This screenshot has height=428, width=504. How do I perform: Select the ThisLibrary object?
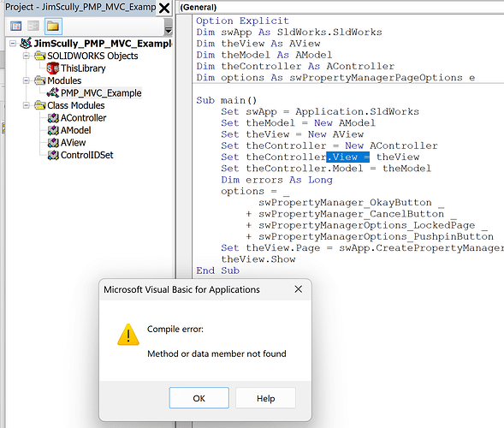pyautogui.click(x=83, y=68)
